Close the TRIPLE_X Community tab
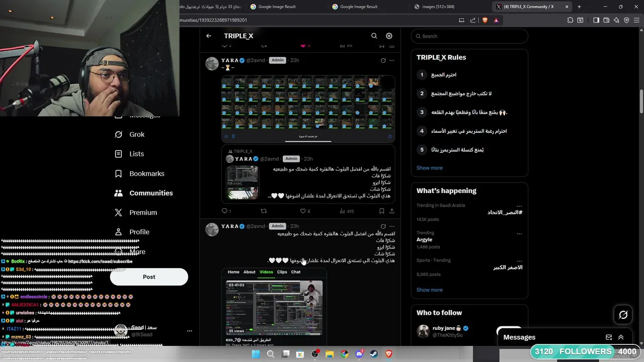 pyautogui.click(x=567, y=7)
